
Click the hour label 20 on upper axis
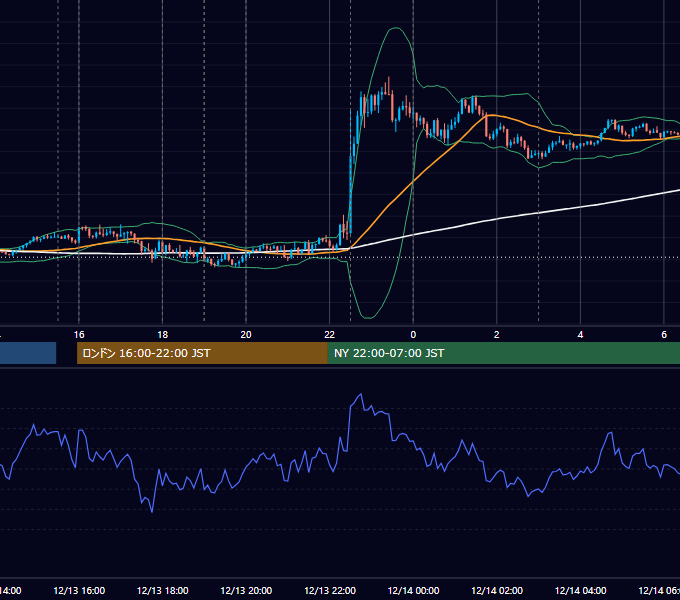(x=246, y=334)
